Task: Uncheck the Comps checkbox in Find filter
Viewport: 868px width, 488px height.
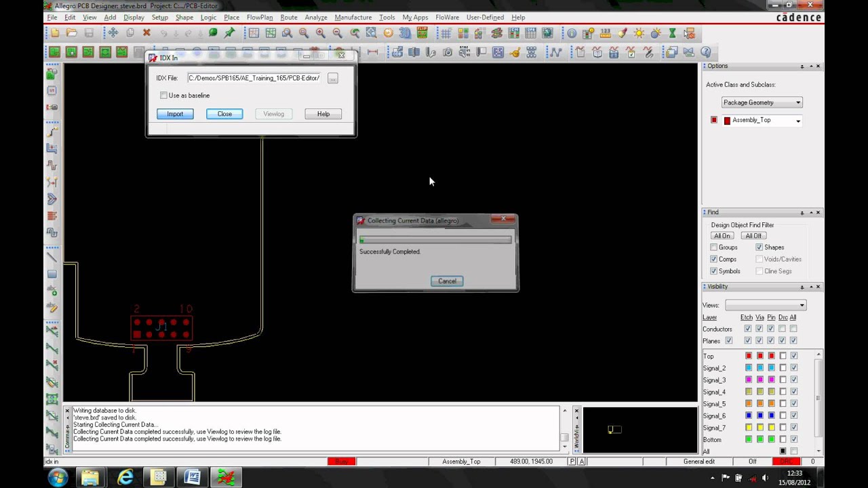Action: (713, 259)
